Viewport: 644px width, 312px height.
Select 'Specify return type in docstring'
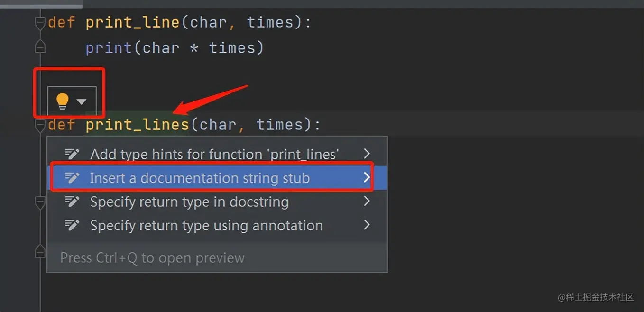pos(190,201)
